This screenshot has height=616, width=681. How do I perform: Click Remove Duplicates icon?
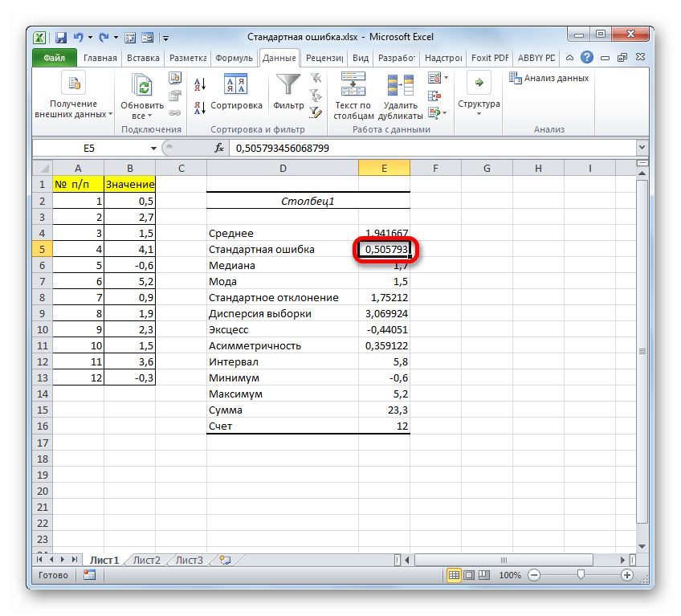coord(400,84)
